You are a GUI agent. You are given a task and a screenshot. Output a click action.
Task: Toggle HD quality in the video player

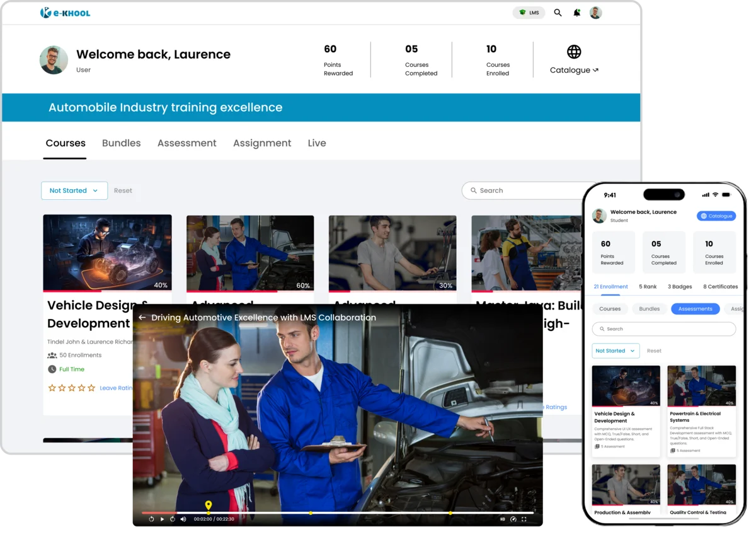[502, 519]
